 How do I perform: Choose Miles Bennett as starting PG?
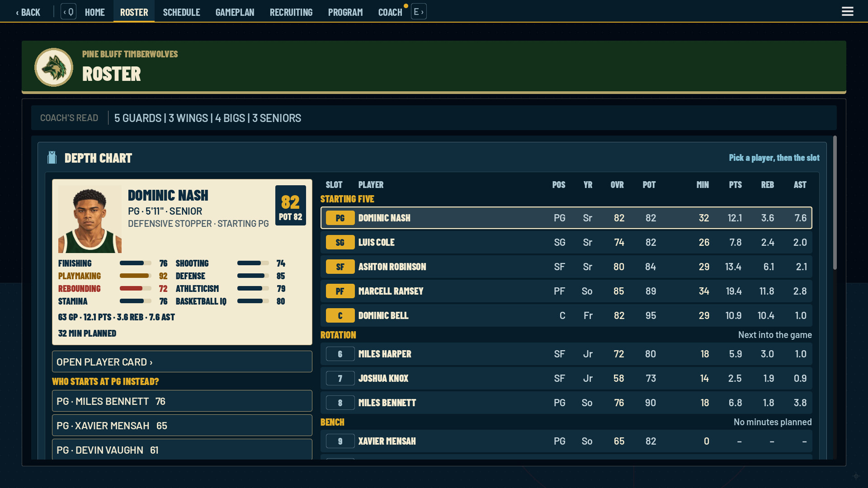click(x=182, y=401)
